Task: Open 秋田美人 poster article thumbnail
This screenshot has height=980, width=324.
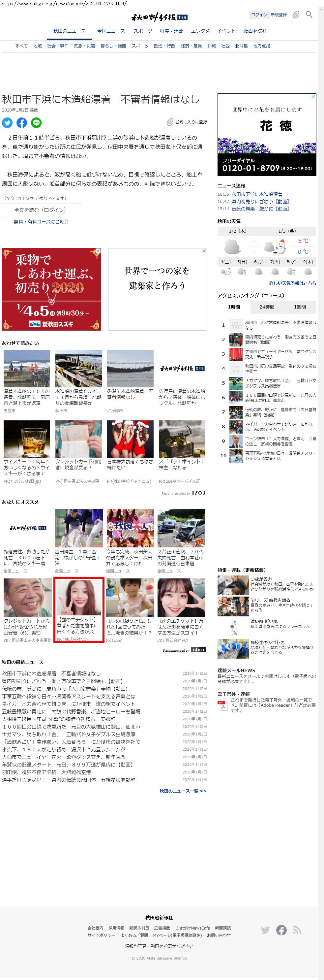Action: 130,528
